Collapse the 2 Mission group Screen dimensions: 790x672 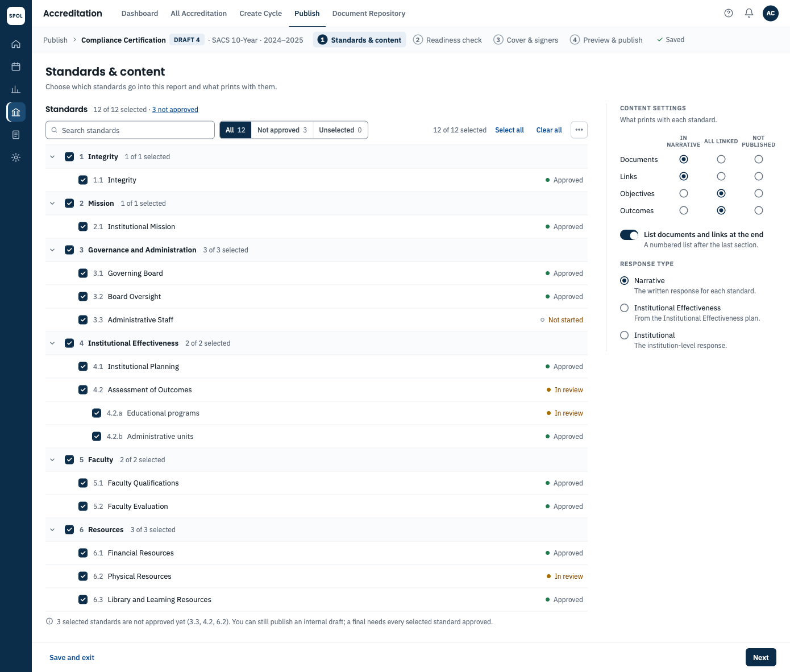pos(52,204)
